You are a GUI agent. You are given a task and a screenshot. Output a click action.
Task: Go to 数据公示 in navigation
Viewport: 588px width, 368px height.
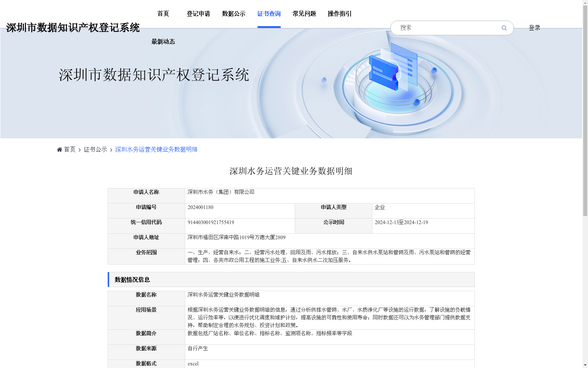[x=234, y=14]
